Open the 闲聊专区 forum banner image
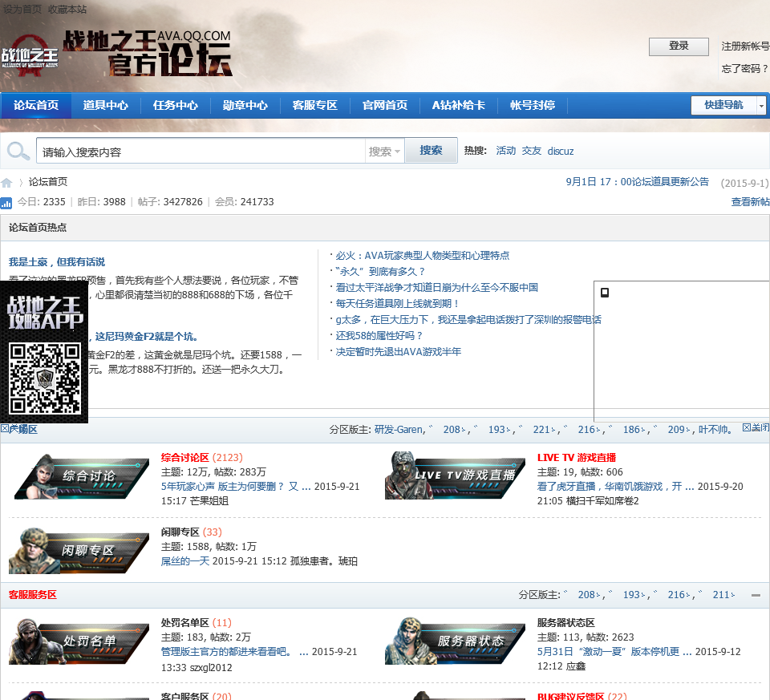Screen dimensions: 770x700 click(79, 550)
